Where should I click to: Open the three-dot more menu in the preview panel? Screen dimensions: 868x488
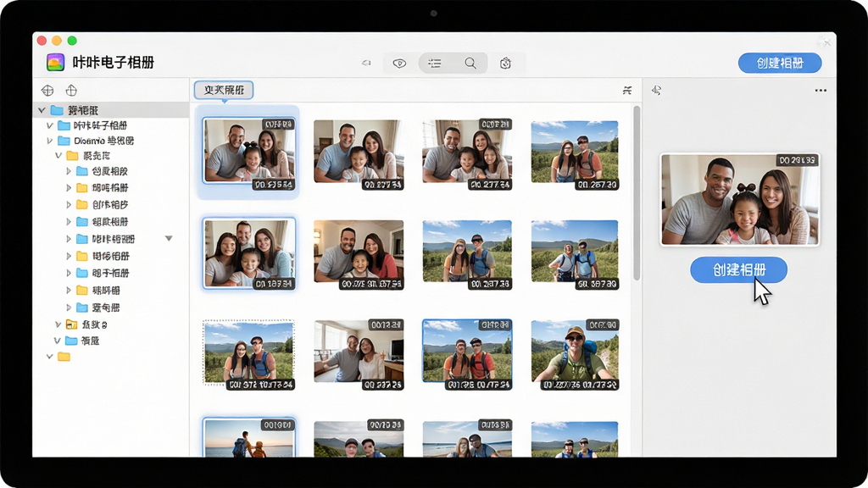click(x=821, y=90)
